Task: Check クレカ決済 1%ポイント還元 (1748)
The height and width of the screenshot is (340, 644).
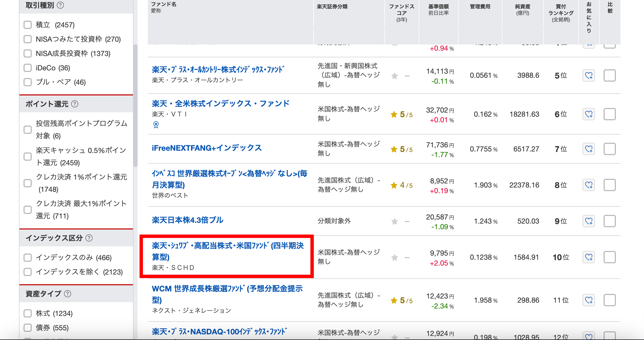Action: click(28, 183)
